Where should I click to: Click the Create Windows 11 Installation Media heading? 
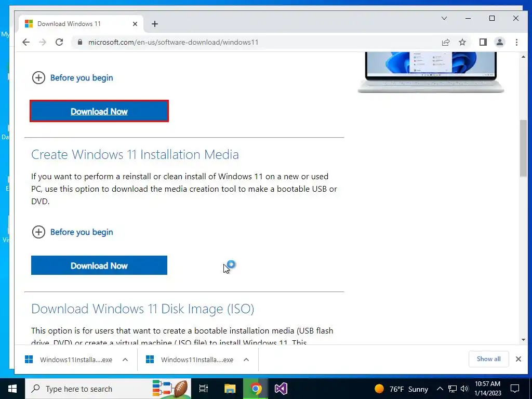[x=135, y=155]
